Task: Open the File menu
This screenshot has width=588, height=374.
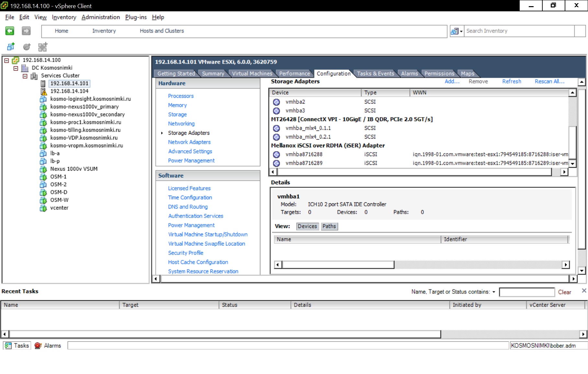Action: tap(10, 17)
